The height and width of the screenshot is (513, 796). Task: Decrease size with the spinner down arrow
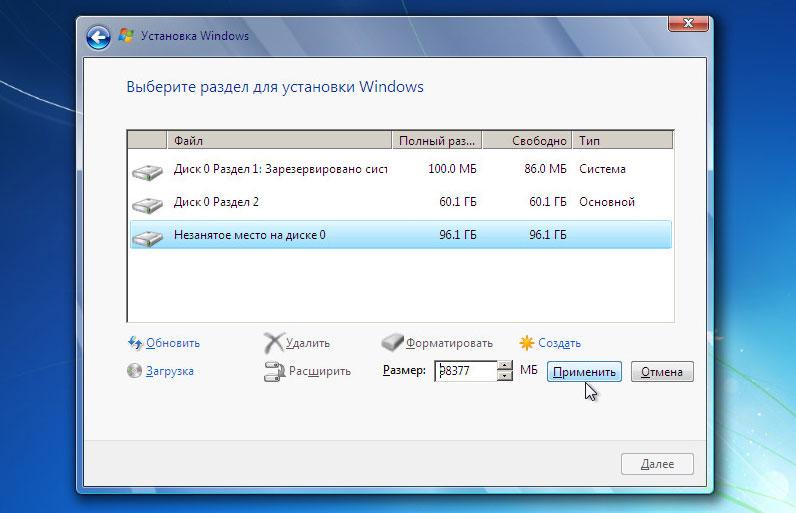coord(505,376)
